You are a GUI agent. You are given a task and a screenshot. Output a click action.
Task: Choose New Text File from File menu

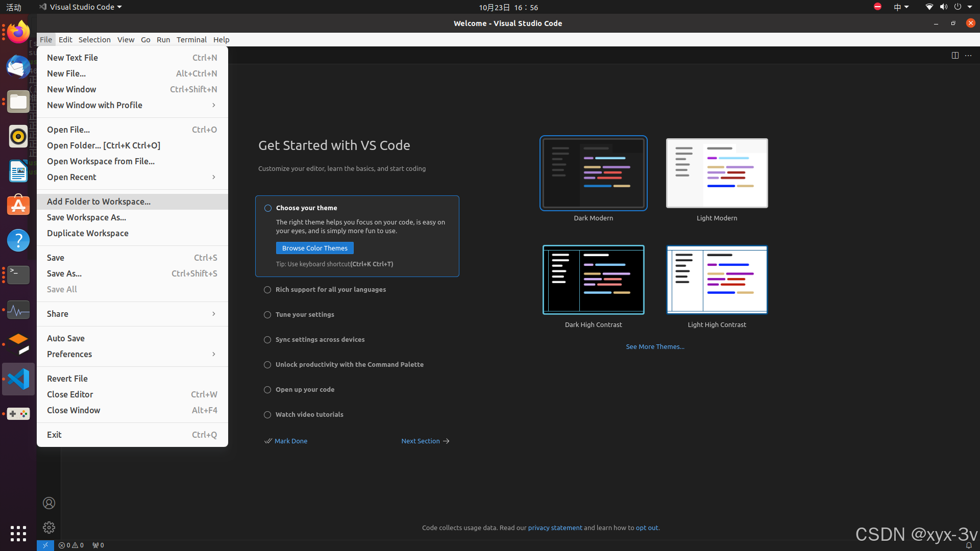point(132,58)
